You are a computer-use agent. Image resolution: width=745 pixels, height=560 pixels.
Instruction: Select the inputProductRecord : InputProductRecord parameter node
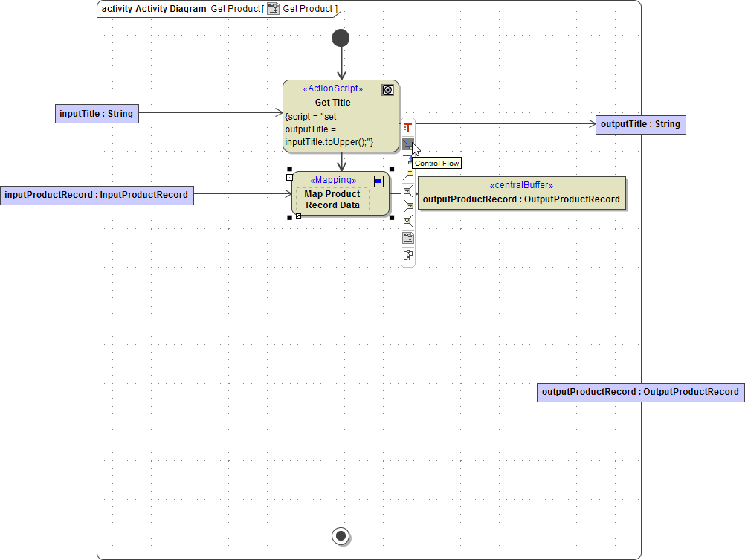pos(97,194)
